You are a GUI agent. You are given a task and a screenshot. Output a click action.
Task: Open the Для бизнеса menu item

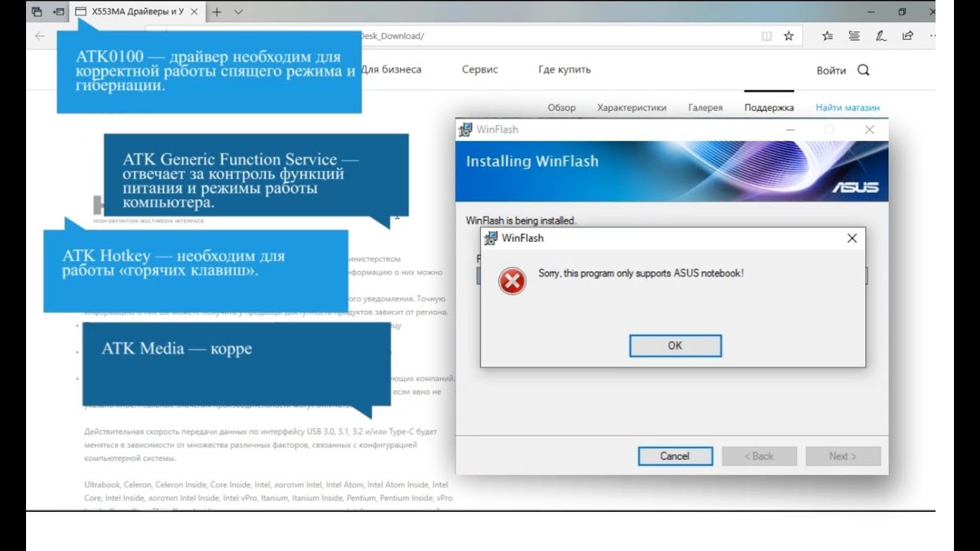[x=391, y=70]
